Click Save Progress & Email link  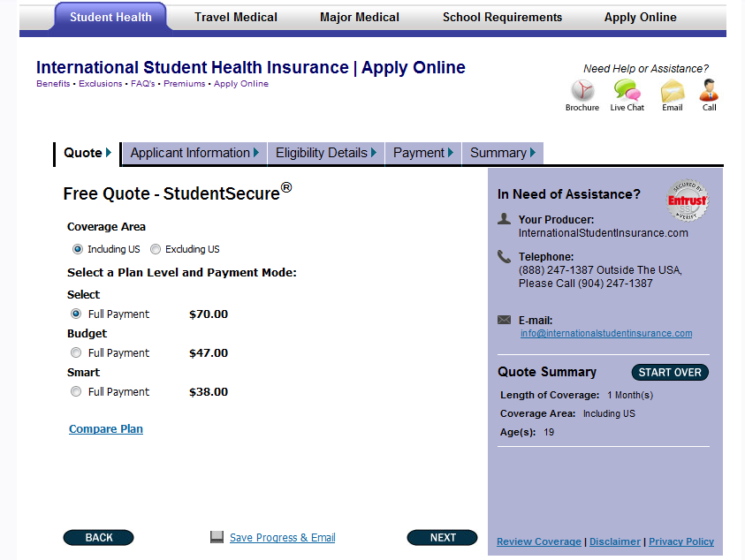pos(283,538)
